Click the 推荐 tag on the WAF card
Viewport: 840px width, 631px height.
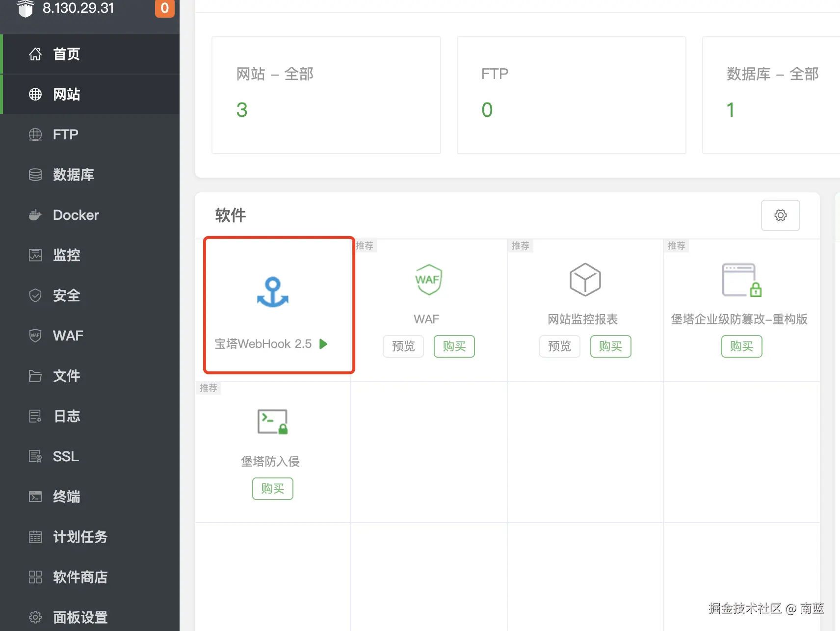click(365, 245)
